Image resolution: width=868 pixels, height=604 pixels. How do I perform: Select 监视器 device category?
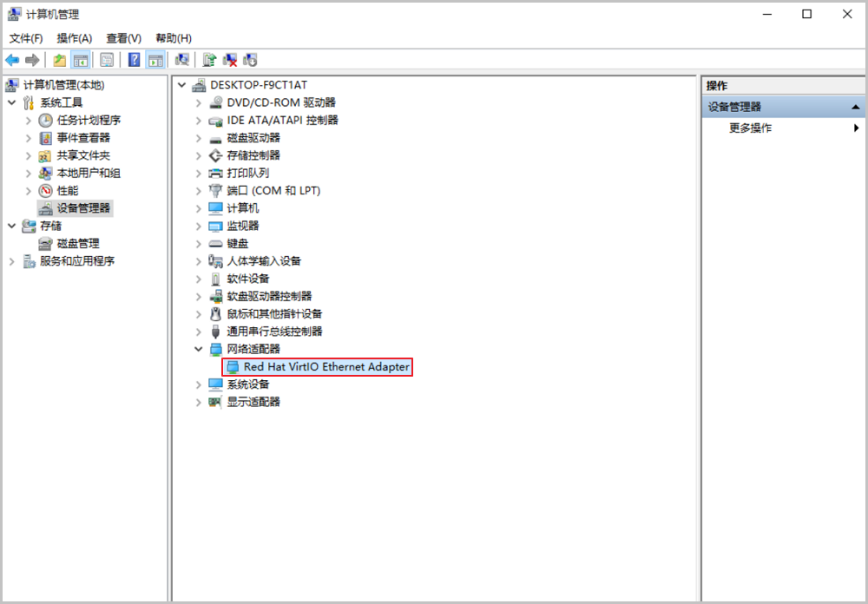242,226
